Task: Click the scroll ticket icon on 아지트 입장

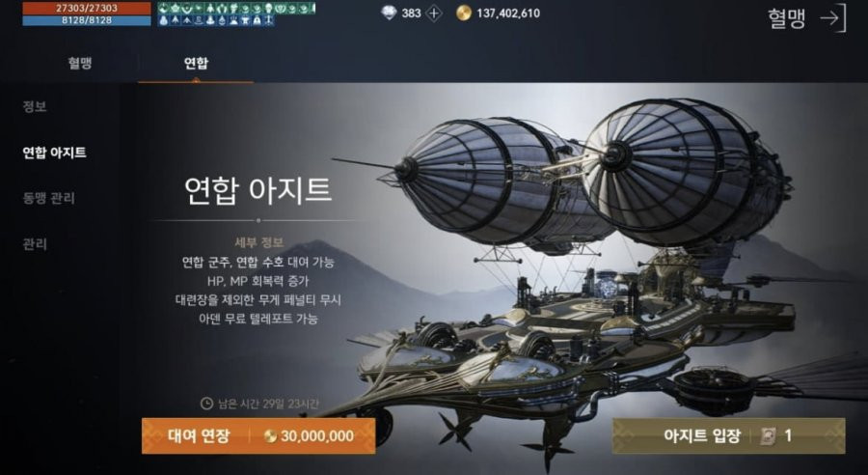Action: [x=769, y=436]
